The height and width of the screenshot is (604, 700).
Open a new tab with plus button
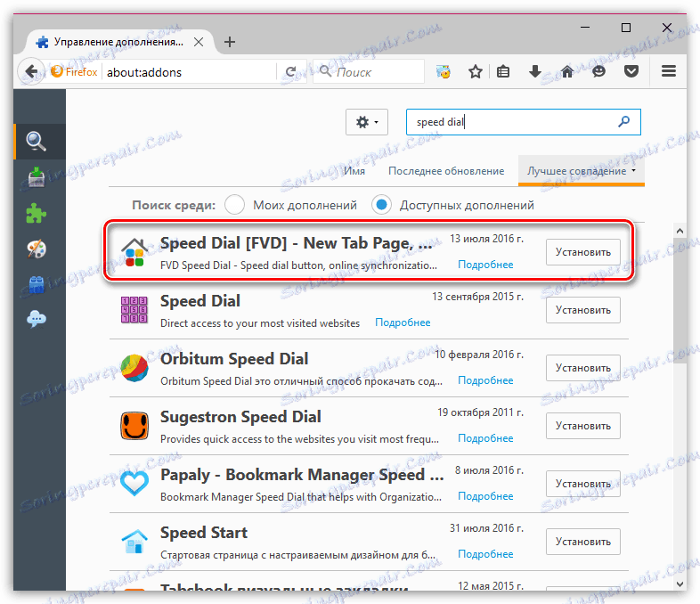[230, 42]
